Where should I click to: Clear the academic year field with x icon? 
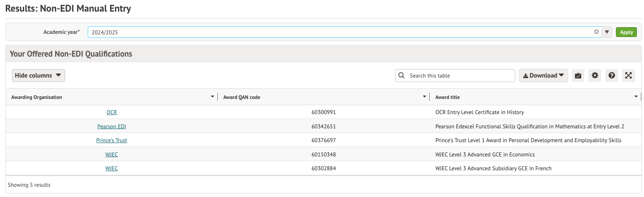coord(596,32)
